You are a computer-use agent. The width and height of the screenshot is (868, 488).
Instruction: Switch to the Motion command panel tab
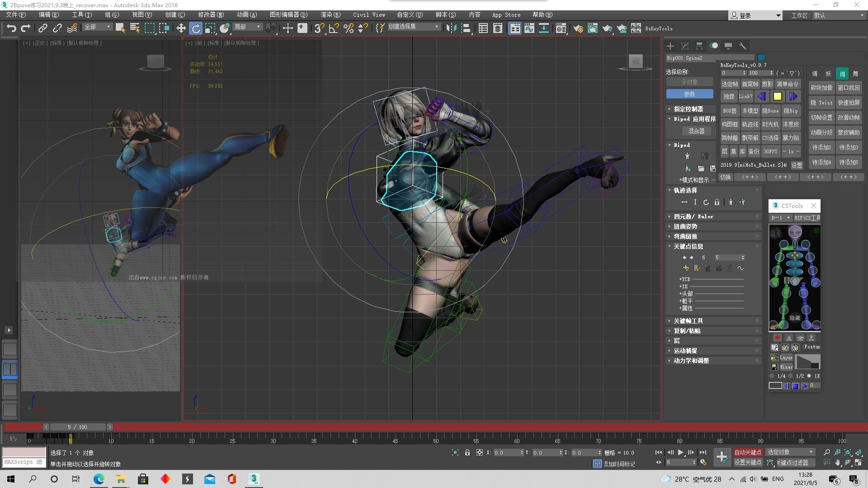click(x=714, y=46)
